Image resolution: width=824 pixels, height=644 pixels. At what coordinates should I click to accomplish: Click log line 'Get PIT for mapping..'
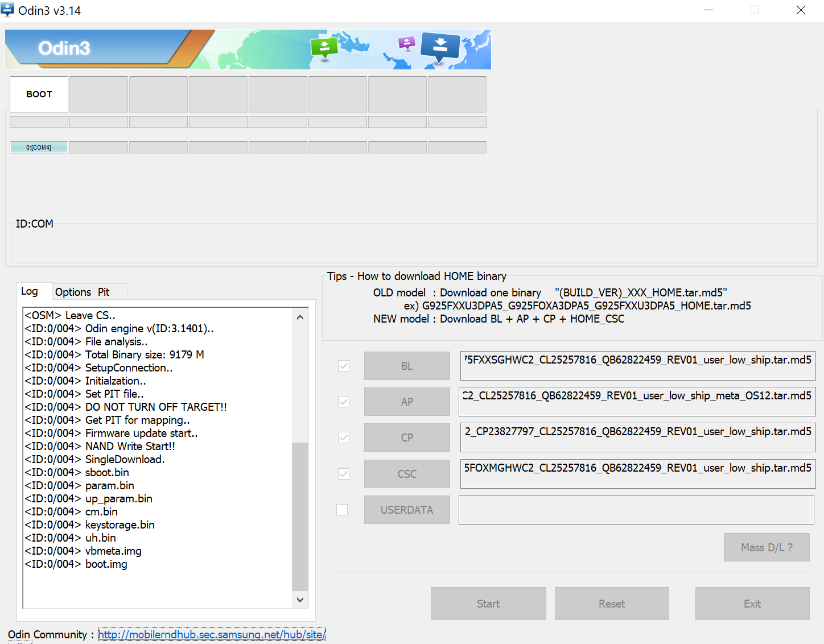[x=108, y=420]
